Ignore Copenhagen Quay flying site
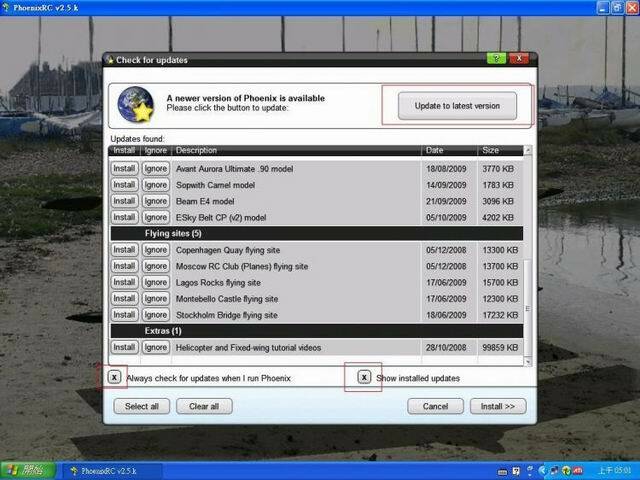The height and width of the screenshot is (480, 640). [156, 250]
